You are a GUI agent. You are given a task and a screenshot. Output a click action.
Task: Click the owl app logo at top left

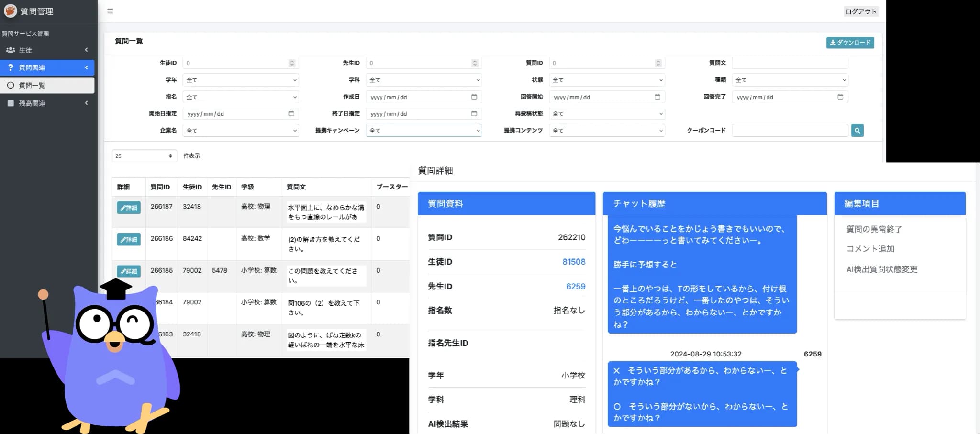(x=11, y=11)
